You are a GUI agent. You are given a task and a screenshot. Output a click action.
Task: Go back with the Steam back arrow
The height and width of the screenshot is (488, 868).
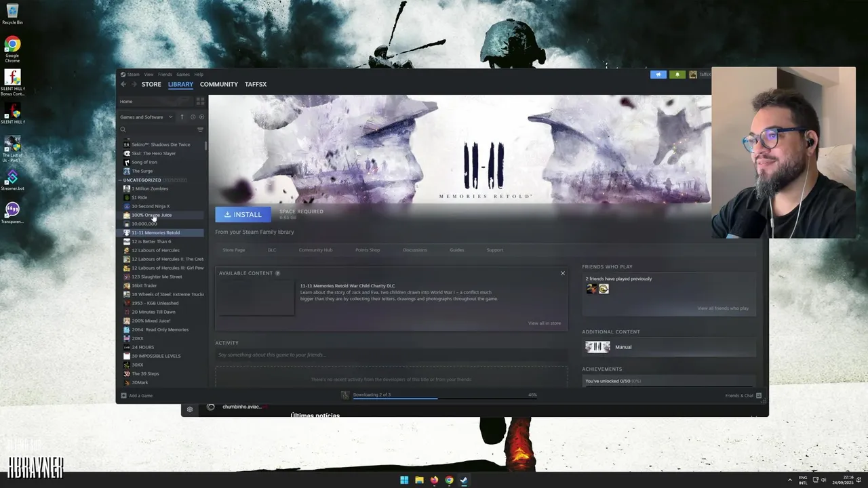[123, 84]
